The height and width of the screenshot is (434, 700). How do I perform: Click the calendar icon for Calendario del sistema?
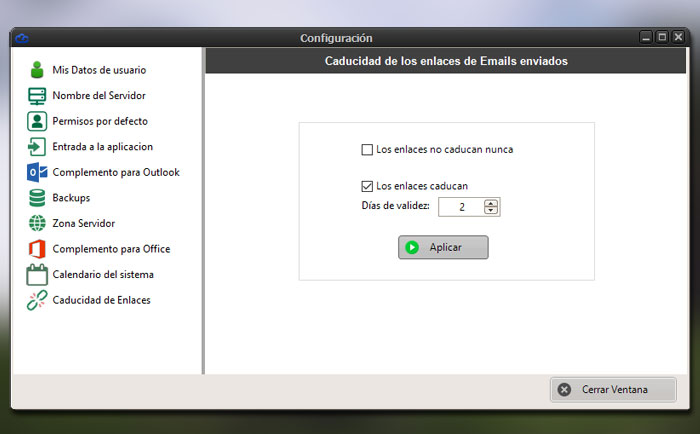(x=37, y=274)
